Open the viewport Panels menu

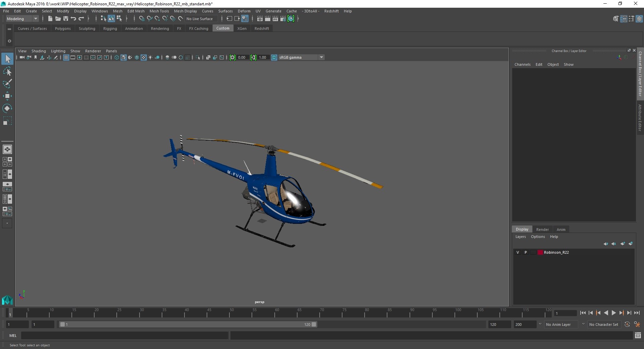coord(111,51)
